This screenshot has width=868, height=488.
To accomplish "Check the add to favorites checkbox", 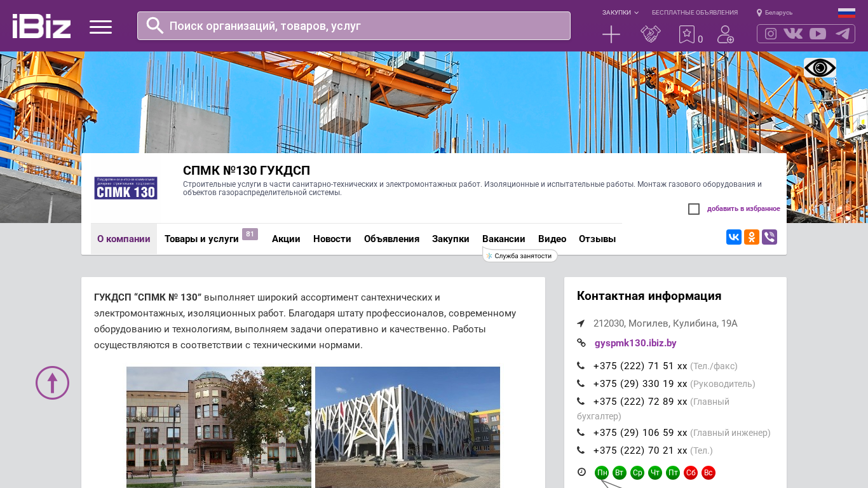I will click(x=694, y=209).
